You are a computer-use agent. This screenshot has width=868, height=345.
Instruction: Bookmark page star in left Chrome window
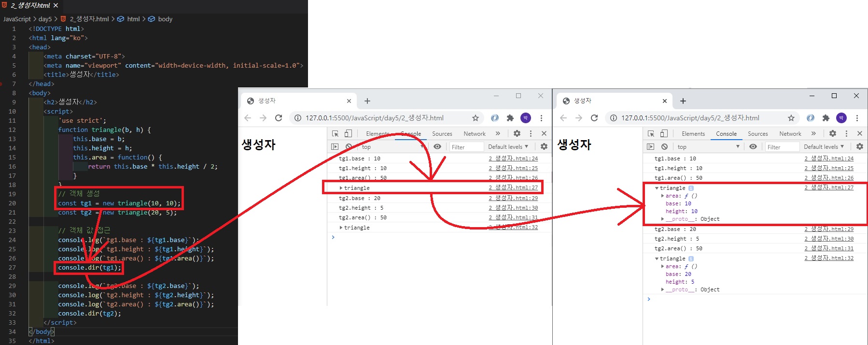click(x=476, y=118)
